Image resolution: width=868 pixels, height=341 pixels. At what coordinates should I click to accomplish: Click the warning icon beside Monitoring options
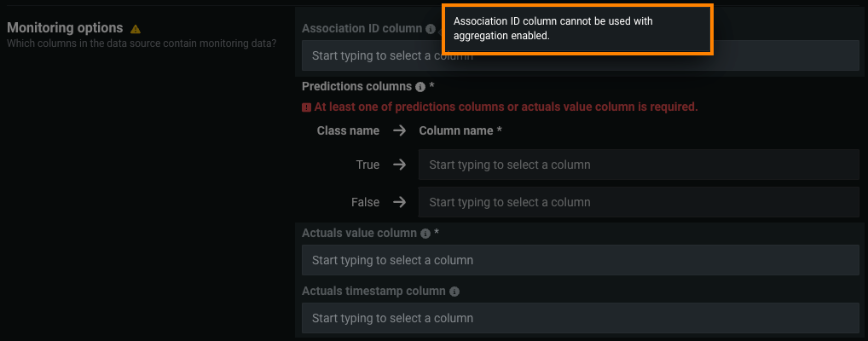tap(136, 28)
